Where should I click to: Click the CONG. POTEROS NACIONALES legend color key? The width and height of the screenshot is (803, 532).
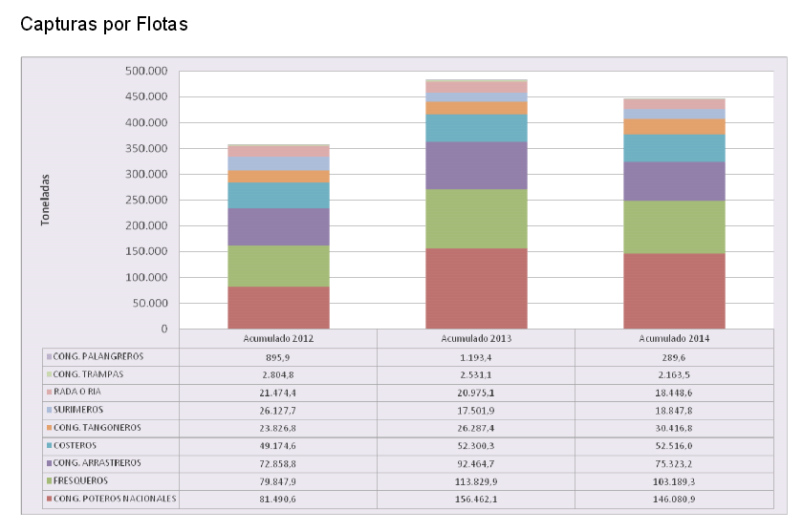tap(48, 500)
